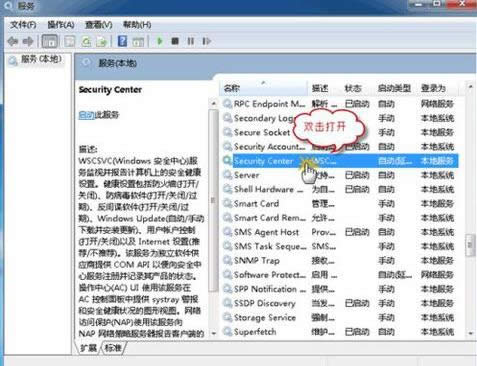This screenshot has height=366, width=477.
Task: Click the 启动 link for Security Center
Action: (x=86, y=115)
